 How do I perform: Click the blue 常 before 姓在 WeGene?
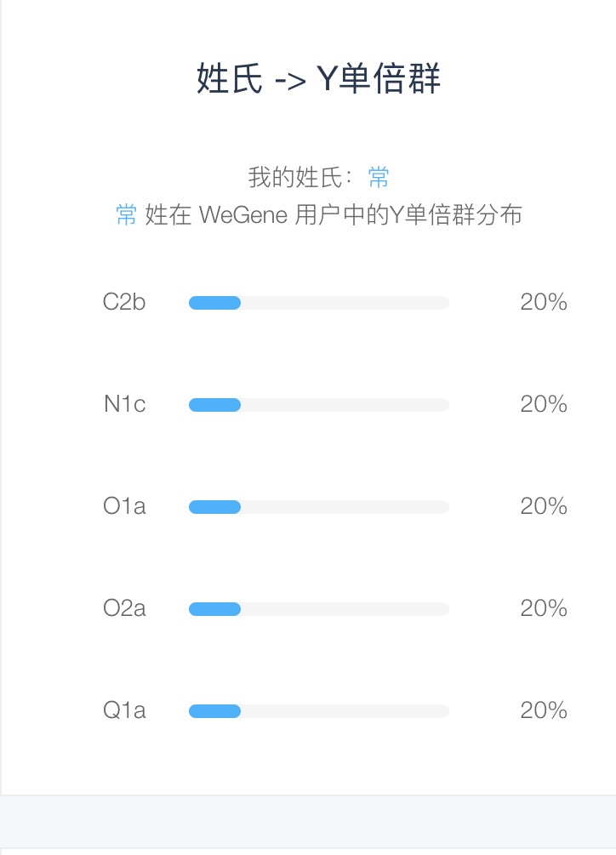[x=127, y=215]
